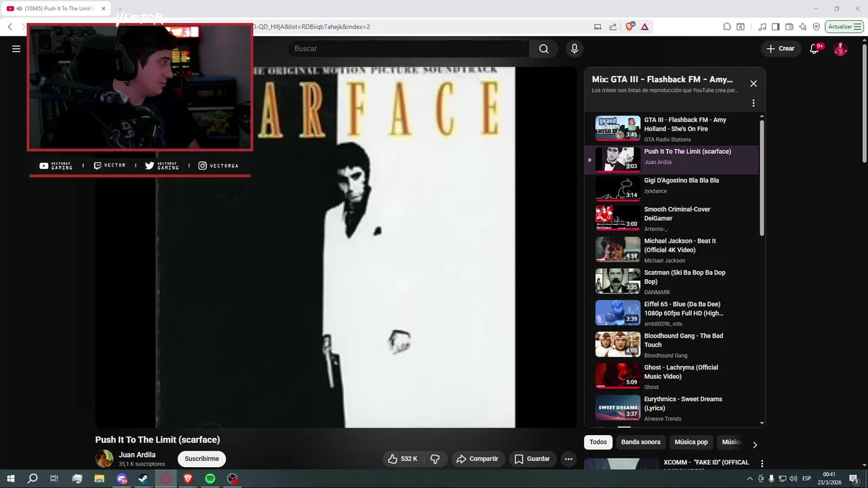The width and height of the screenshot is (868, 488).
Task: Open Spotify from the taskbar
Action: coord(210,479)
